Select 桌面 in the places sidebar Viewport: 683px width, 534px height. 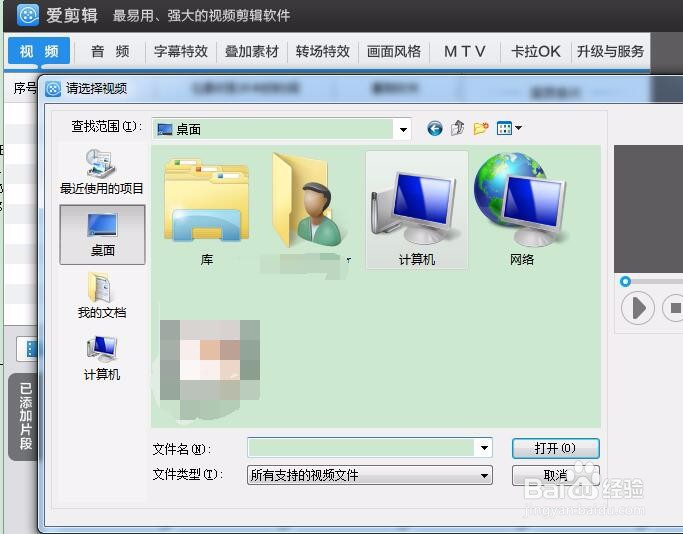pyautogui.click(x=102, y=235)
